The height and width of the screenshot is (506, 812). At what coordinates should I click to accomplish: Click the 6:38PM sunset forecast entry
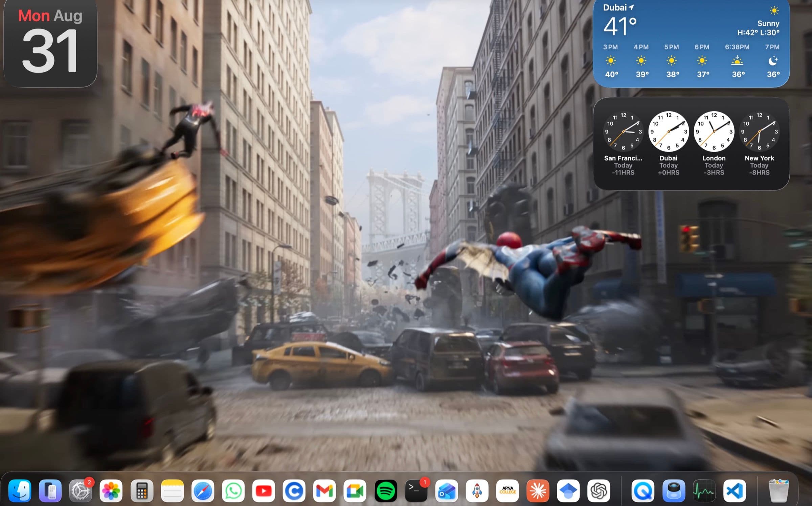737,61
